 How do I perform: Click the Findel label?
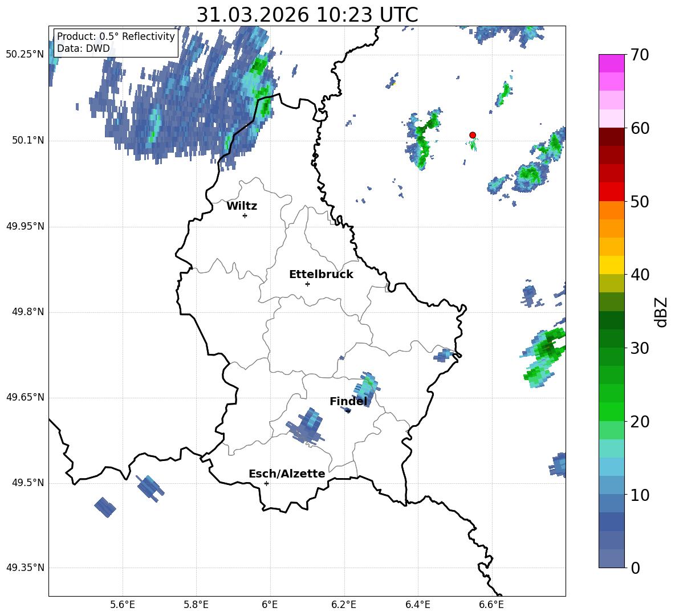point(348,401)
